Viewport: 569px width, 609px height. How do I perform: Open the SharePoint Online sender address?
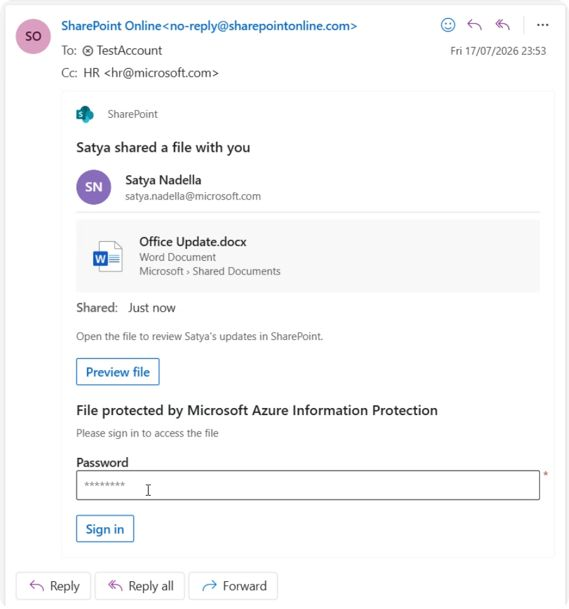[209, 26]
